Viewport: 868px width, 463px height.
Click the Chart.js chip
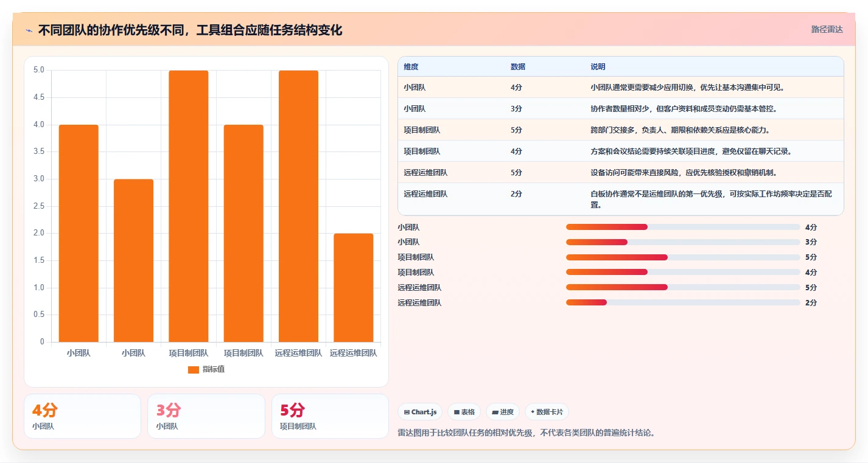(420, 412)
